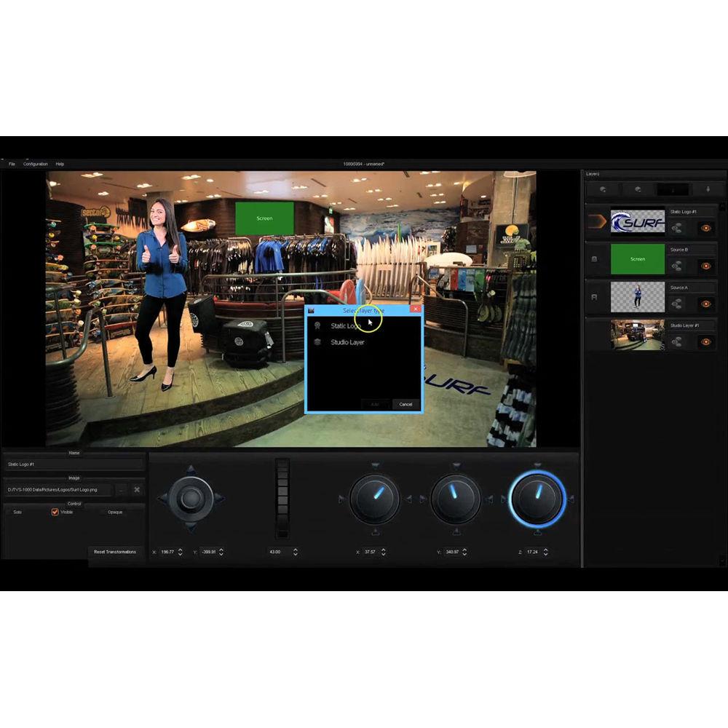Click the lock icon next to the Source B layer
Viewport: 728px width, 728px height.
(594, 259)
